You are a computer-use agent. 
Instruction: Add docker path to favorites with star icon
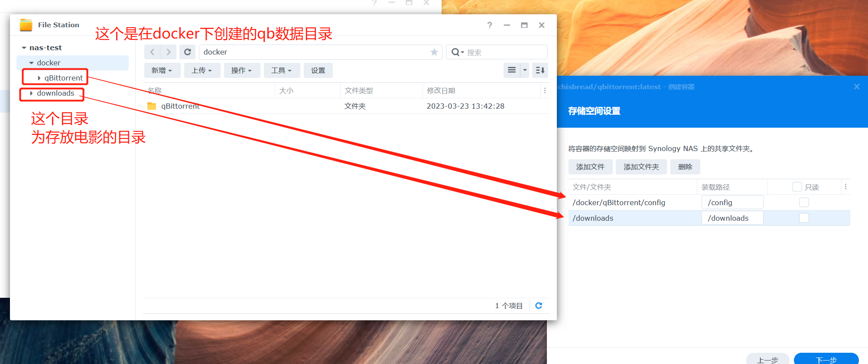tap(434, 52)
